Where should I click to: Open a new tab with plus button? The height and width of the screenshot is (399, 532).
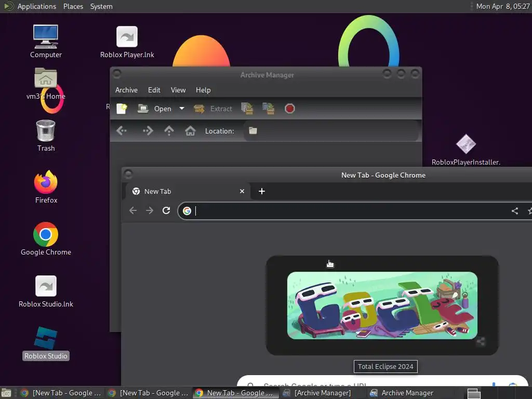tap(262, 191)
